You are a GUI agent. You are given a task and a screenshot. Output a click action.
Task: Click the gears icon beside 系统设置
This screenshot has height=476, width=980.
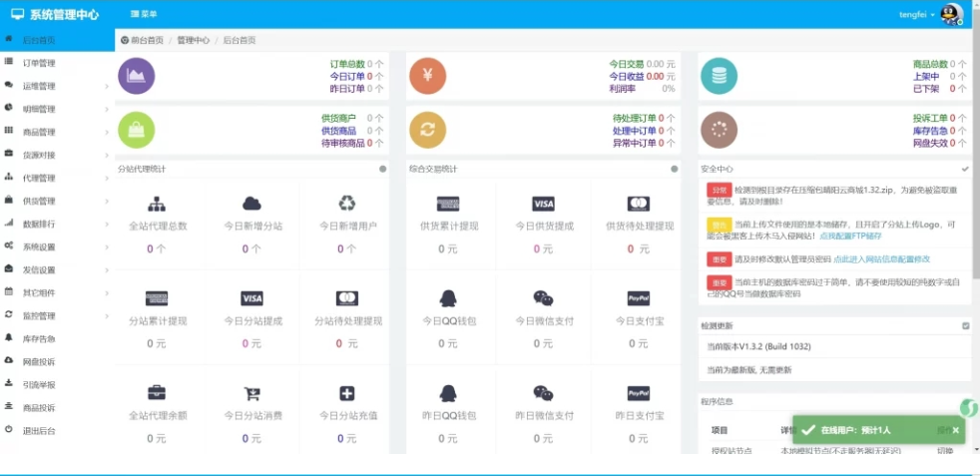point(9,246)
